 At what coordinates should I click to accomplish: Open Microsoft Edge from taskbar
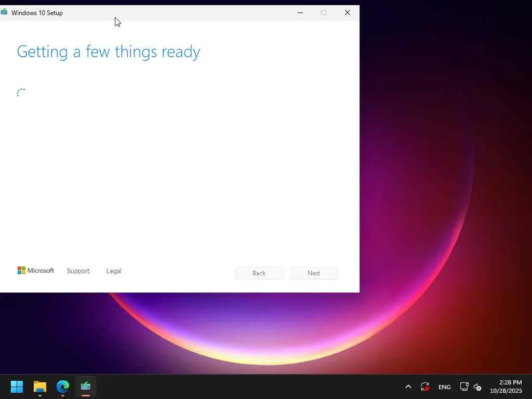tap(63, 387)
